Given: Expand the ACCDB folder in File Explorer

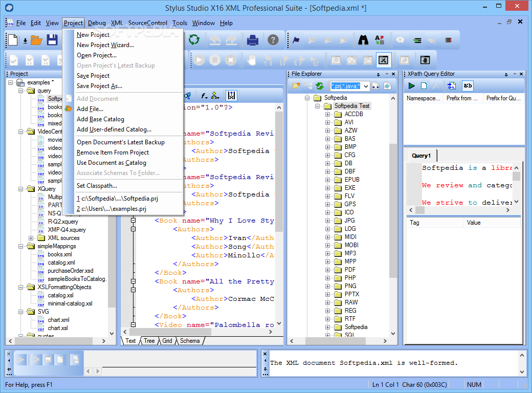Looking at the screenshot, I should pos(327,115).
